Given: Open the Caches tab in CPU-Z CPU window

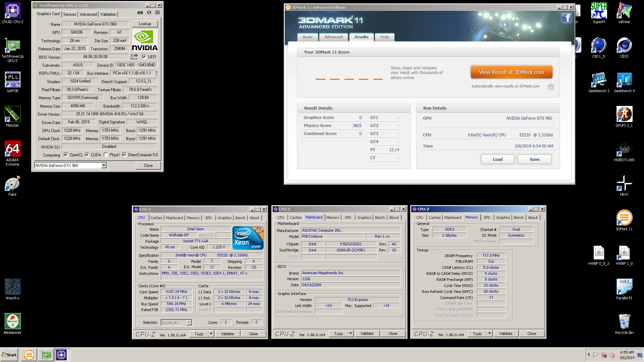Looking at the screenshot, I should click(x=156, y=218).
